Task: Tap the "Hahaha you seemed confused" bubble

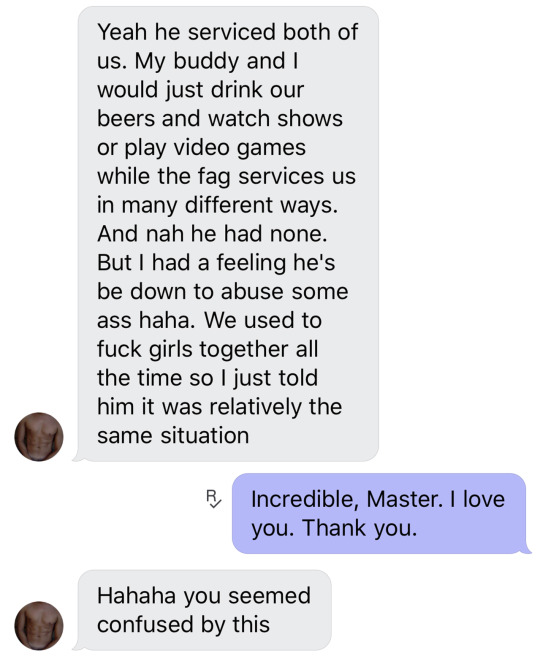Action: coord(202,610)
